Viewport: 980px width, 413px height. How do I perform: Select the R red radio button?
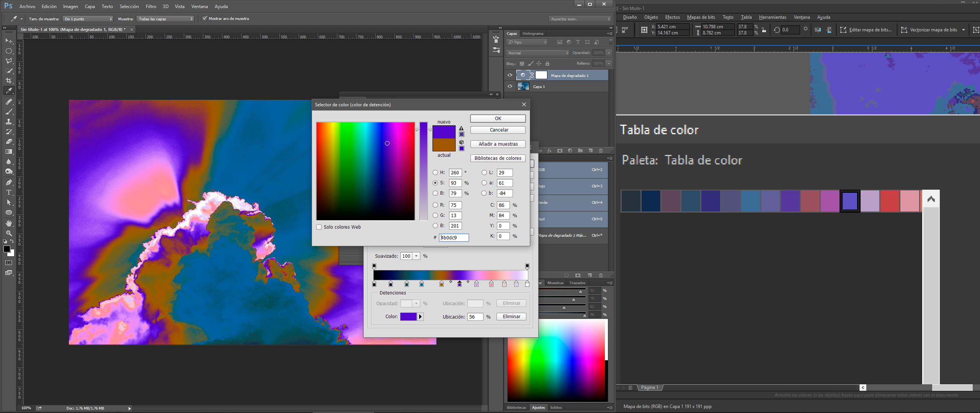tap(435, 205)
